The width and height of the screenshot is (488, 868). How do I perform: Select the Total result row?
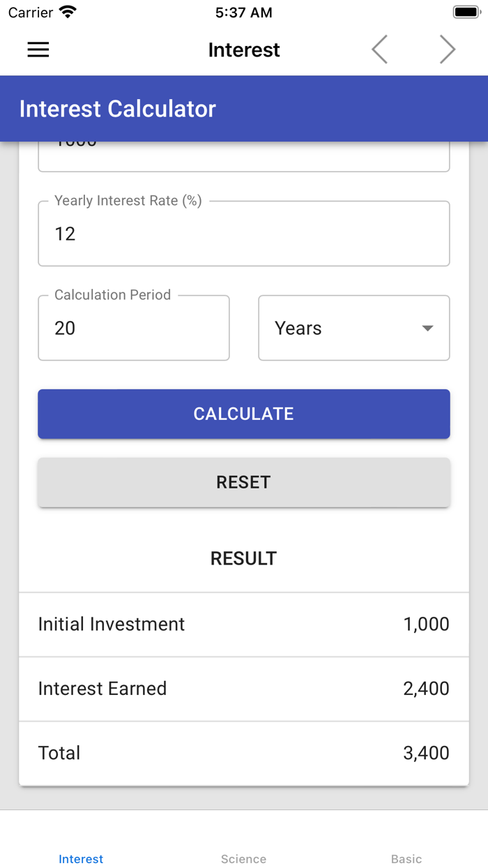(x=243, y=753)
